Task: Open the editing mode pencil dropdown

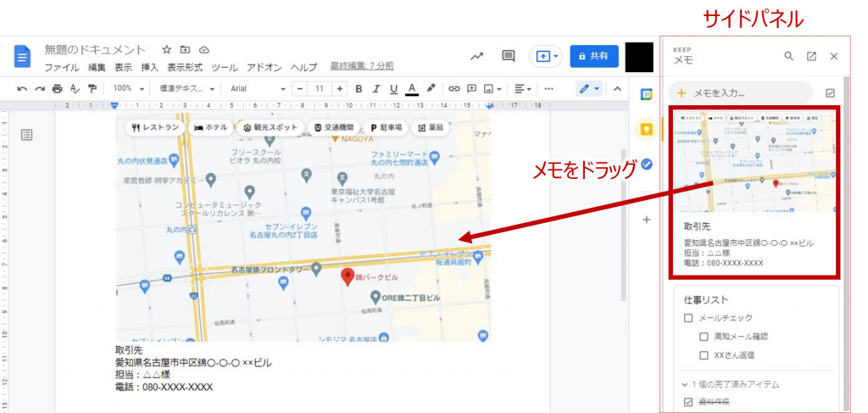Action: (588, 88)
